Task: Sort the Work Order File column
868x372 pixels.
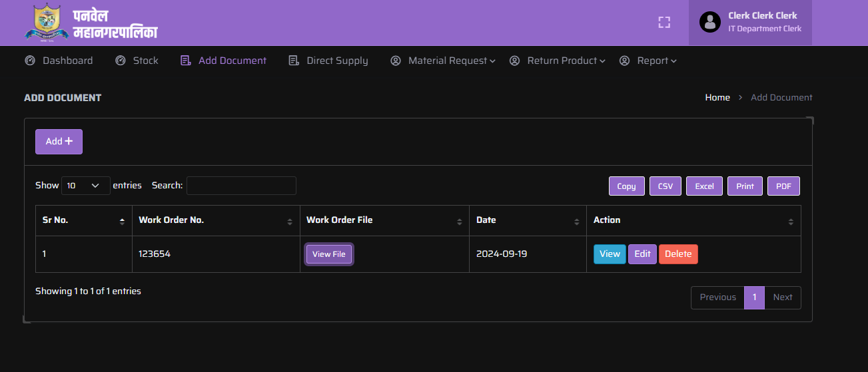Action: [459, 221]
